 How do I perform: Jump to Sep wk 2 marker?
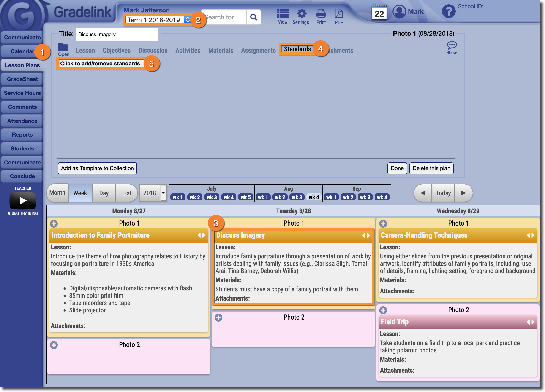click(x=348, y=197)
